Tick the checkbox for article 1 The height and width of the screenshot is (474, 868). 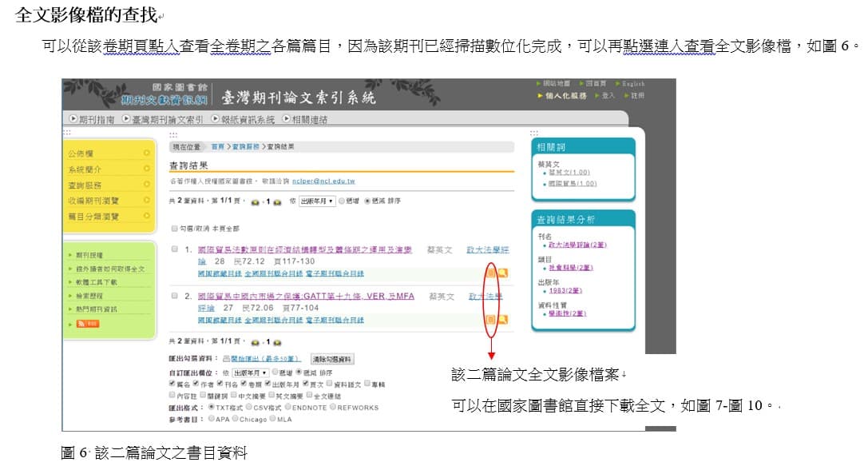[175, 249]
